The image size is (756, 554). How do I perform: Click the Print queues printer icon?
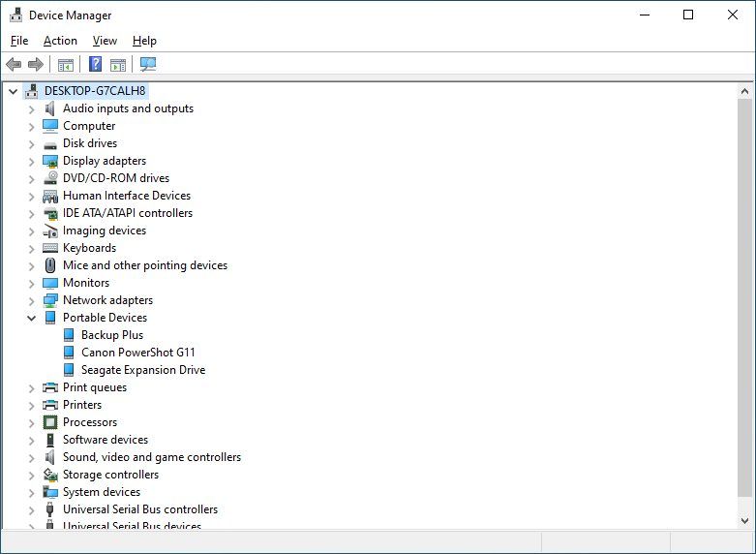pyautogui.click(x=50, y=387)
